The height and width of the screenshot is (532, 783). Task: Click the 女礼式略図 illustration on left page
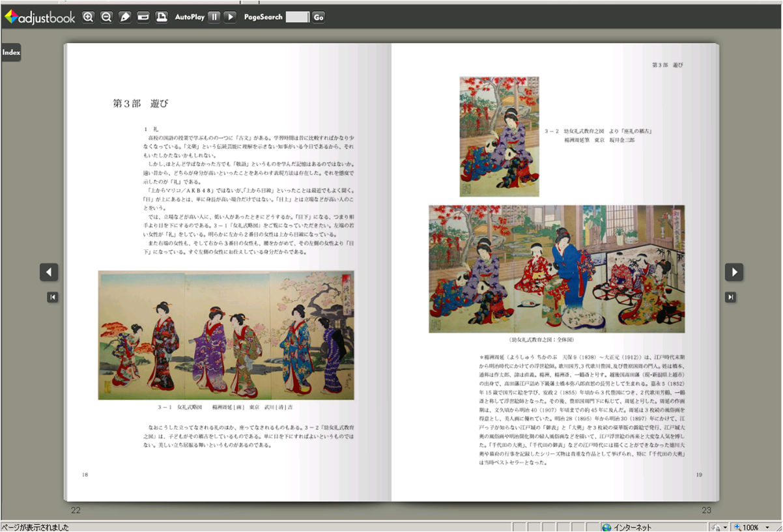pyautogui.click(x=226, y=335)
